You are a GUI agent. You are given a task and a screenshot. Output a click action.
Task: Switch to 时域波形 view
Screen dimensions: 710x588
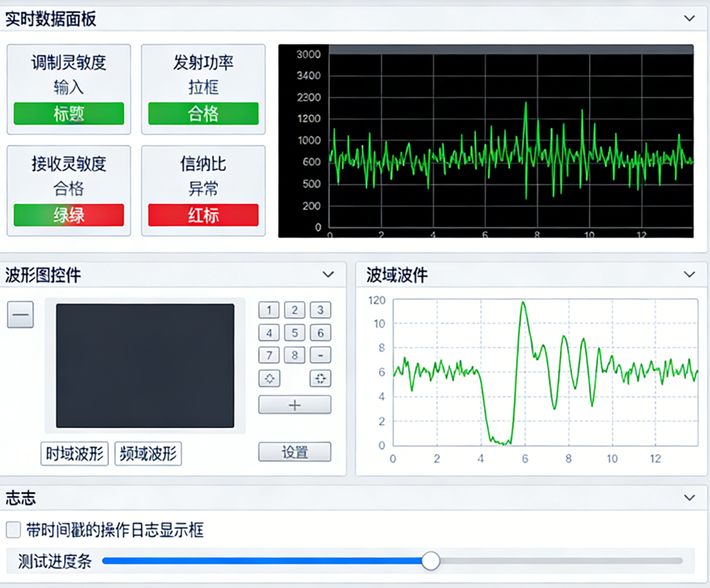74,454
